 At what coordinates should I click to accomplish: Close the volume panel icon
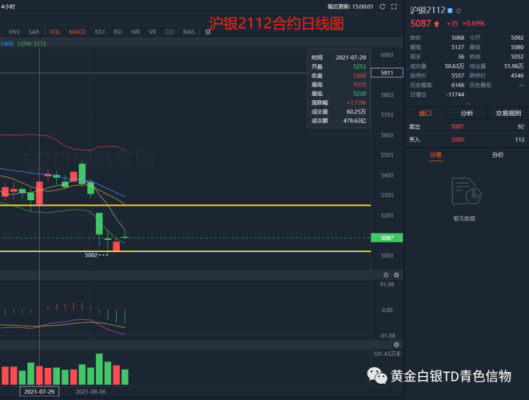point(396,345)
